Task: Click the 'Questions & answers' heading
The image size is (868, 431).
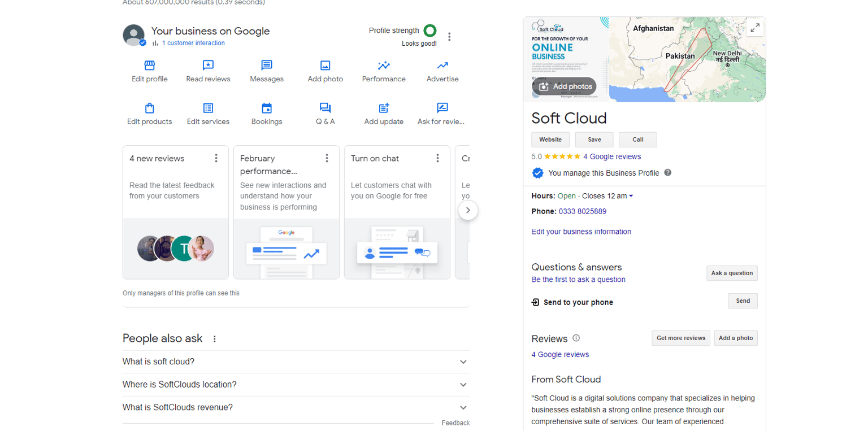Action: [576, 267]
